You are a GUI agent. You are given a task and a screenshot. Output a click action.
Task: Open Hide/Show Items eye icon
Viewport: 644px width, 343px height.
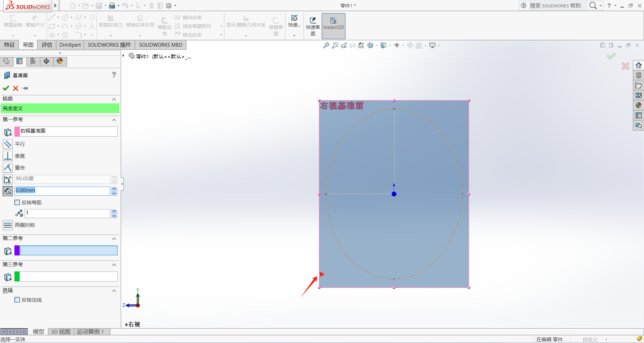point(397,45)
